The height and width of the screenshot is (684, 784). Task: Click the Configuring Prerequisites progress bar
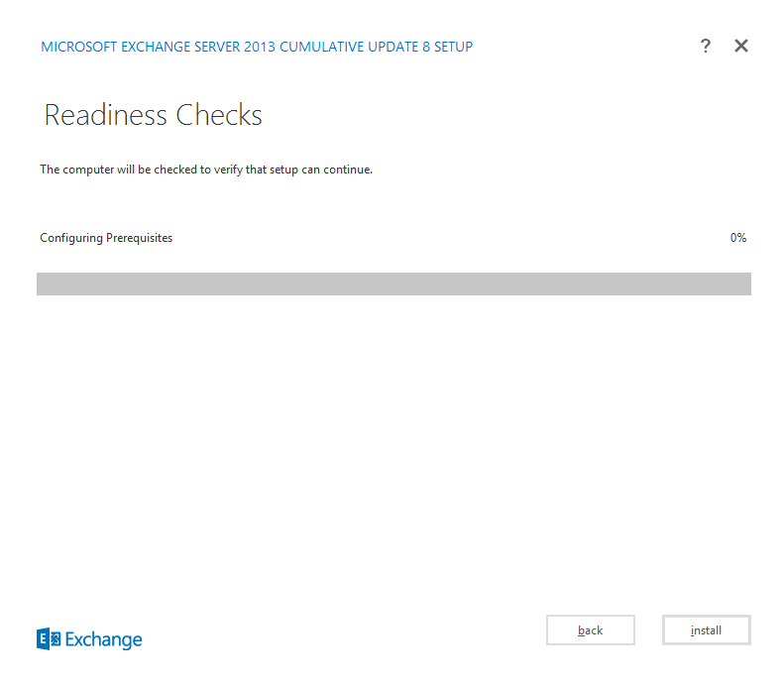click(393, 284)
